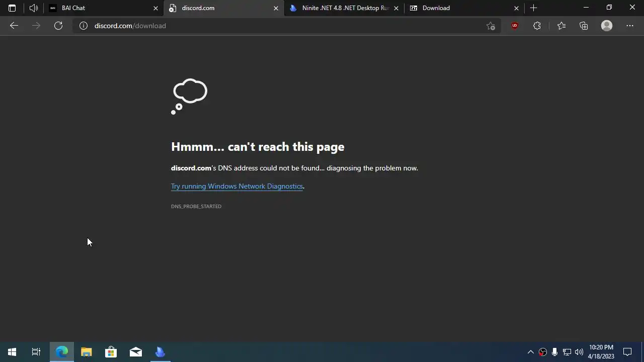The image size is (644, 362).
Task: Click the microphone tray icon
Action: tap(554, 352)
